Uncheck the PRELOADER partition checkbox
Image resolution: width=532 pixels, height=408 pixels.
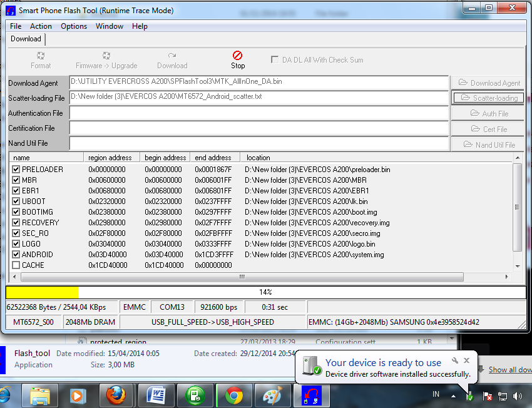click(x=16, y=169)
